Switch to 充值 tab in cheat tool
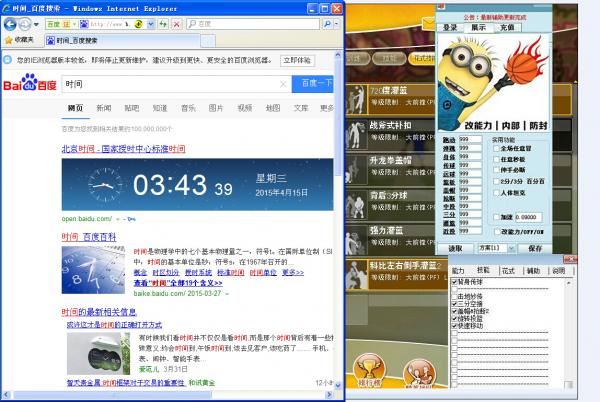The width and height of the screenshot is (600, 402). pos(507,28)
